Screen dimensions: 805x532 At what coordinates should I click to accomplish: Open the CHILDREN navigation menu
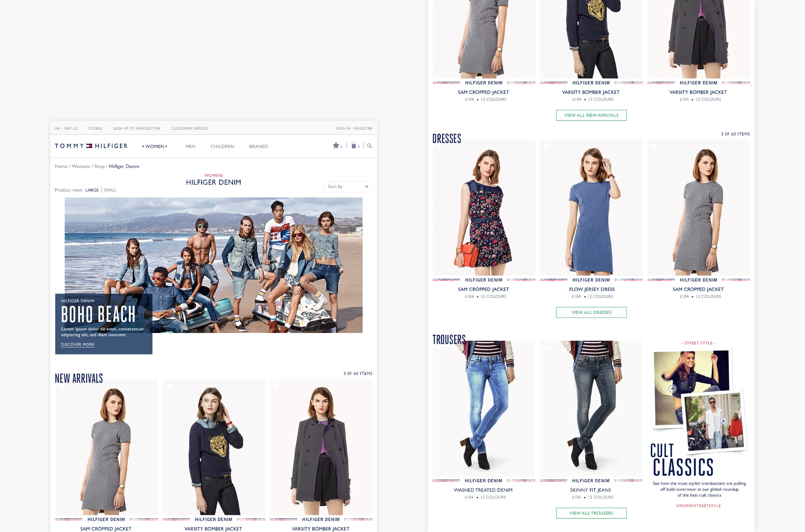[x=222, y=147]
